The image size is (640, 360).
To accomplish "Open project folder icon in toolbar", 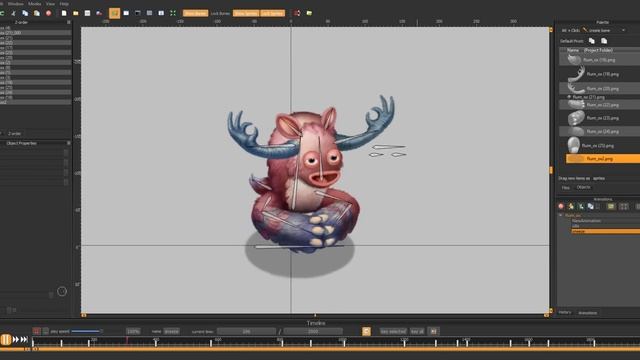I will [76, 13].
